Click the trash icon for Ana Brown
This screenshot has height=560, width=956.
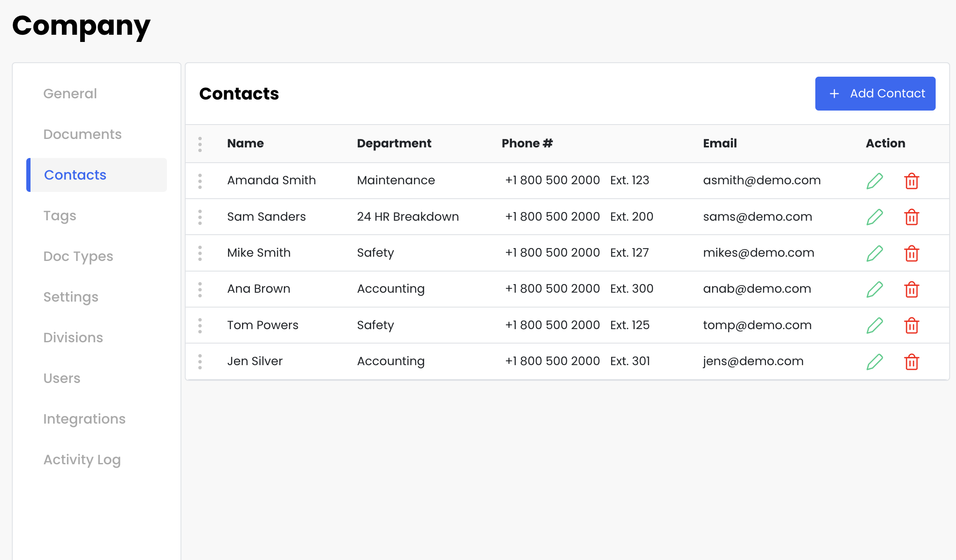(912, 290)
